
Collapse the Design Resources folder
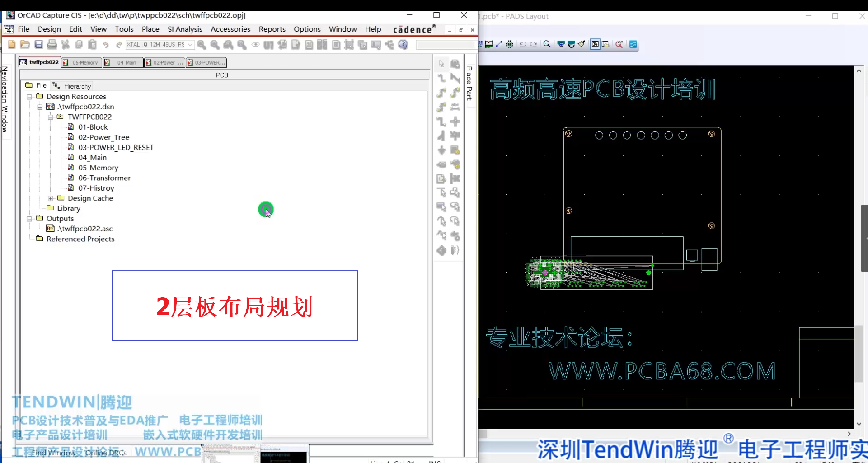tap(29, 97)
